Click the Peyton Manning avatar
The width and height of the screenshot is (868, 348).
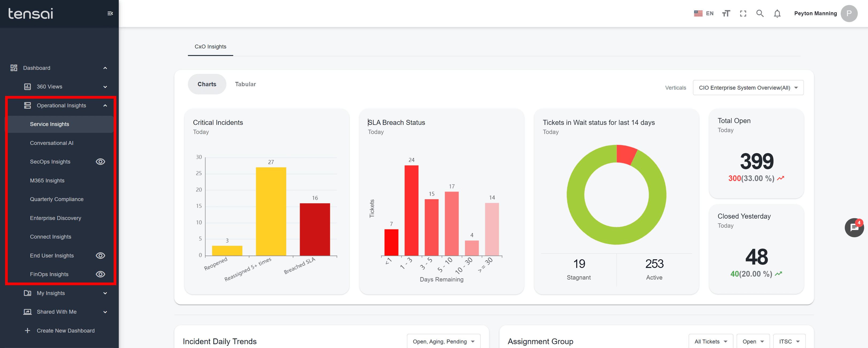[849, 13]
